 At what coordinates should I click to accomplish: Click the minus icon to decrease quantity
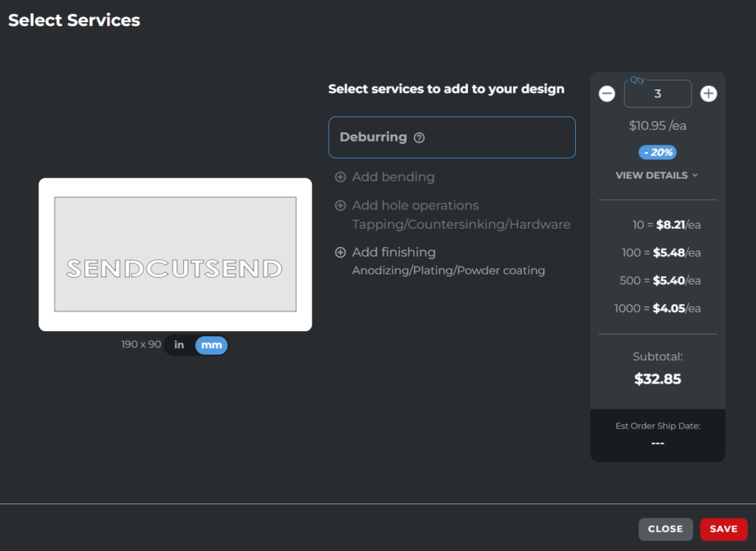tap(607, 94)
